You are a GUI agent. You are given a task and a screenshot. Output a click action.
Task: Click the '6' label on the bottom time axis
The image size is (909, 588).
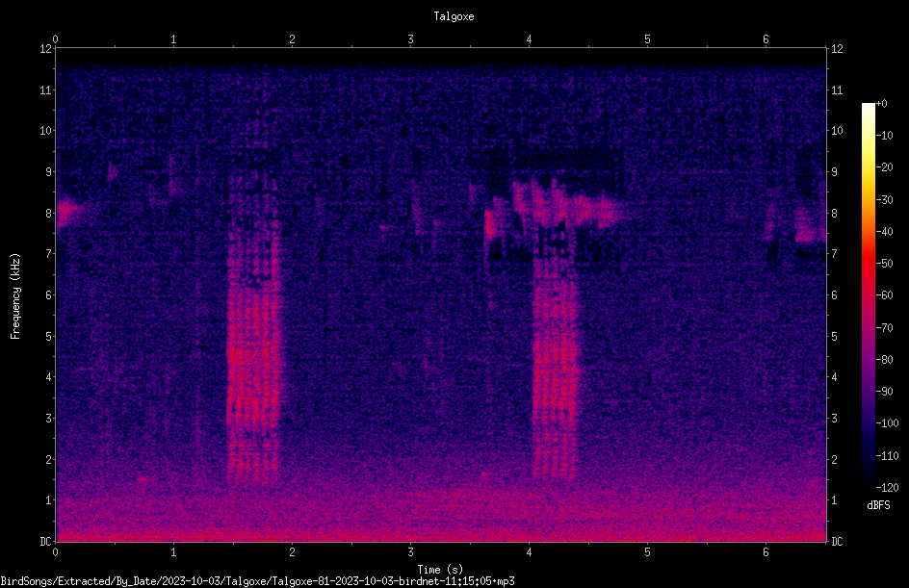(766, 552)
